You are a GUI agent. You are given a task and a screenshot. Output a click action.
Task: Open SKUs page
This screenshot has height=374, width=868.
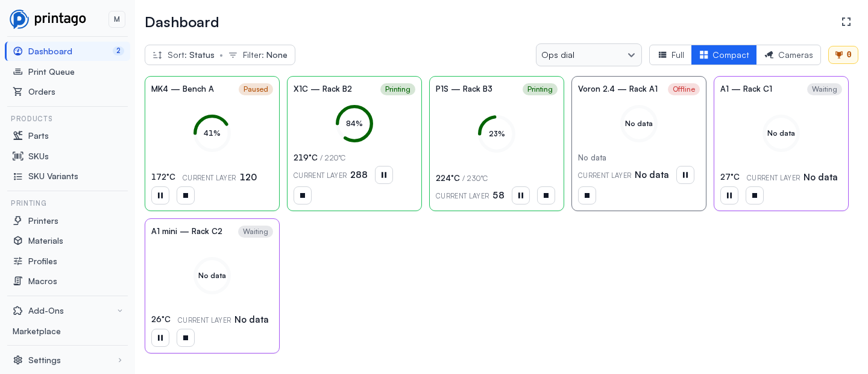68,156
